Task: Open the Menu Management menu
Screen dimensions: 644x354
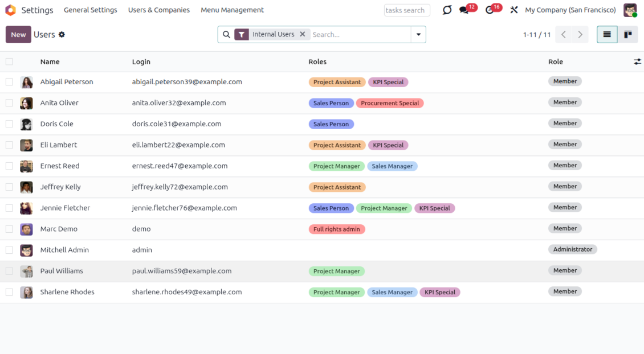Action: click(x=232, y=10)
